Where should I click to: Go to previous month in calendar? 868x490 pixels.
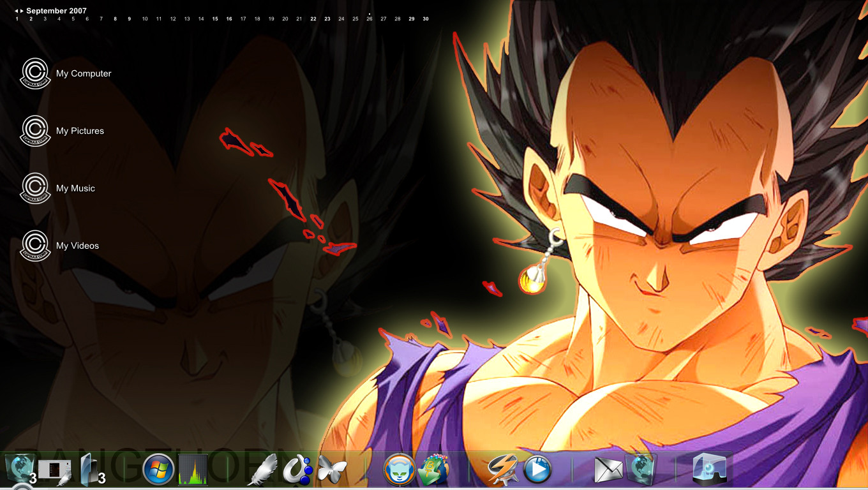(x=17, y=11)
